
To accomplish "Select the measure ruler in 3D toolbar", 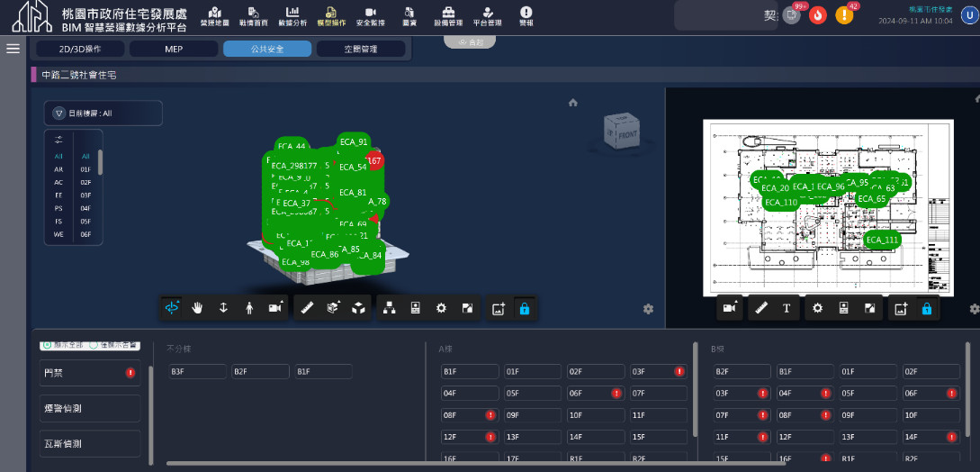I will coord(307,308).
